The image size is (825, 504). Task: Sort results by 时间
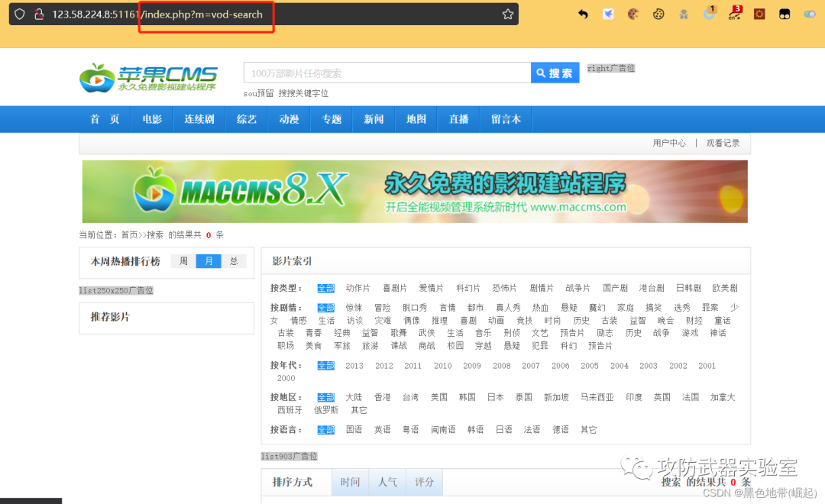(351, 482)
